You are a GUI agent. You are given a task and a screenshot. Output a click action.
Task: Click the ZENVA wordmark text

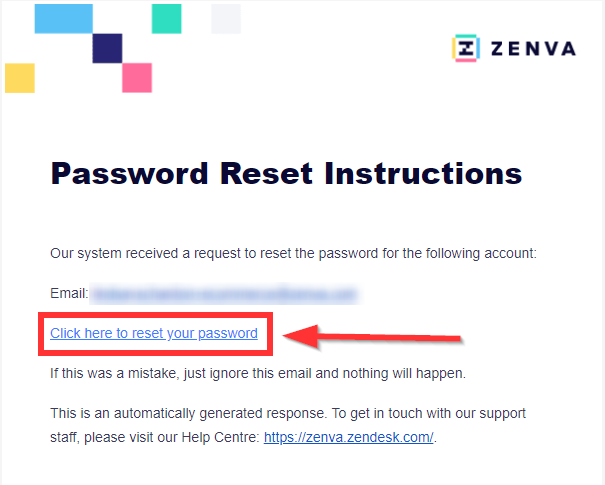pos(533,49)
